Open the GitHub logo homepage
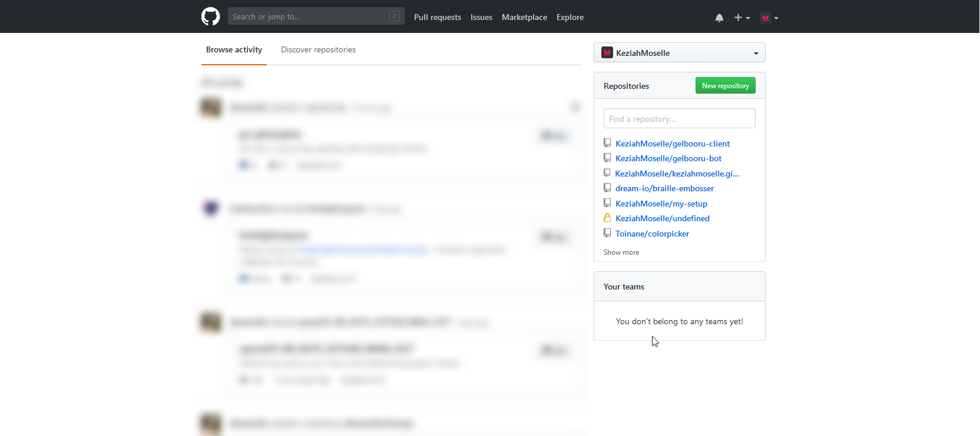 click(210, 16)
